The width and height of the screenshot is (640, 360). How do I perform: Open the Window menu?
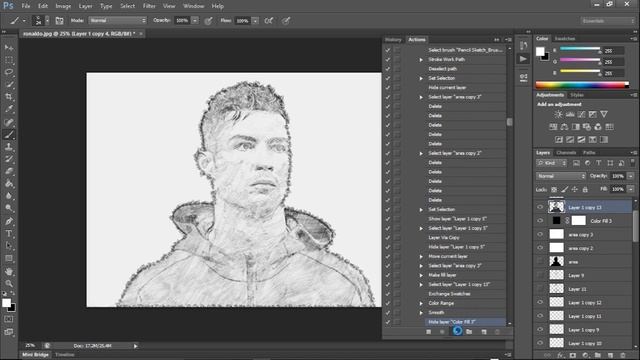click(x=193, y=6)
